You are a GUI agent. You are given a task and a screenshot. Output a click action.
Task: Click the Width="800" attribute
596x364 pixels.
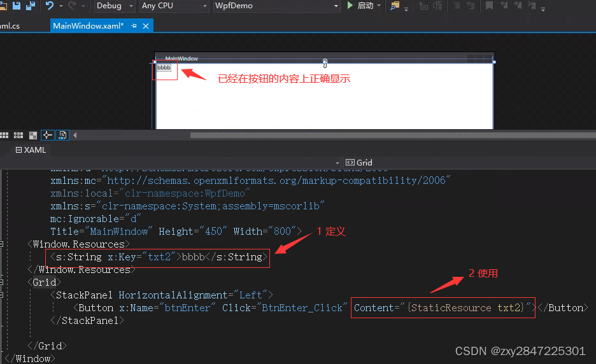click(x=264, y=232)
